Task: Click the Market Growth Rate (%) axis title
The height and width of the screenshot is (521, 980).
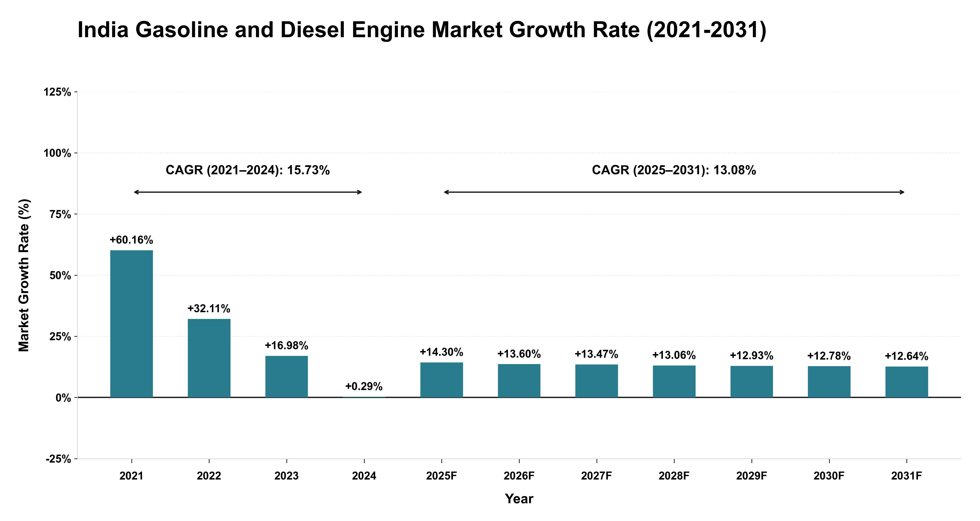Action: (x=24, y=275)
